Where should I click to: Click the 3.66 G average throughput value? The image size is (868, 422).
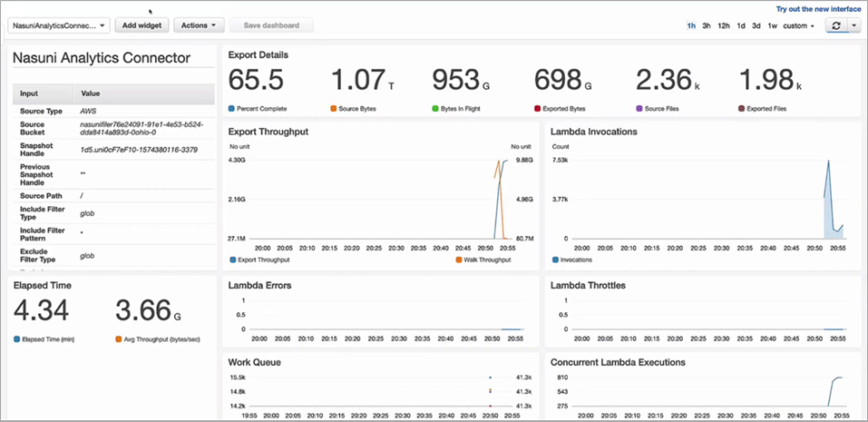point(149,310)
